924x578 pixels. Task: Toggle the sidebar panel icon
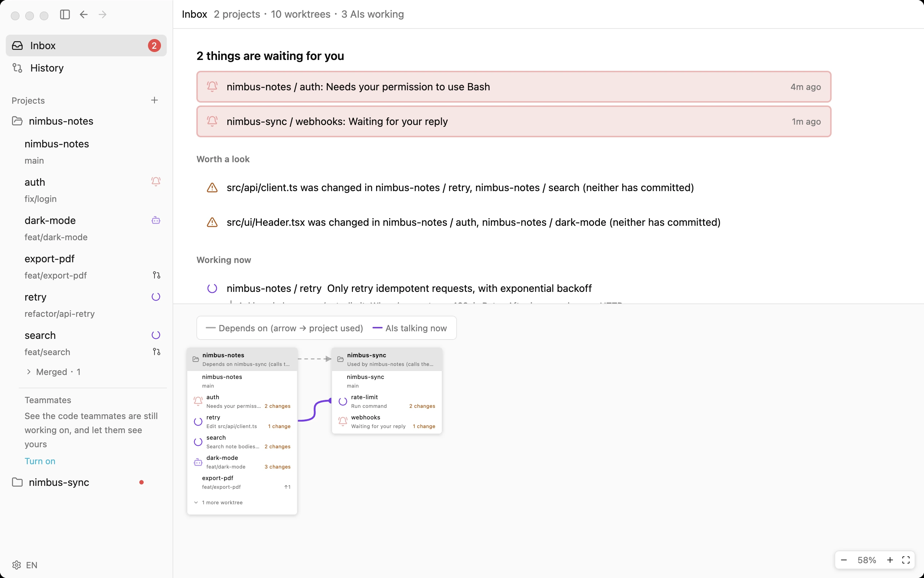tap(65, 14)
